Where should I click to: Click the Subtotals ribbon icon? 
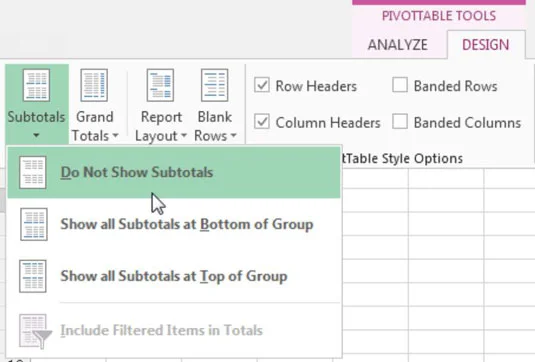click(37, 85)
